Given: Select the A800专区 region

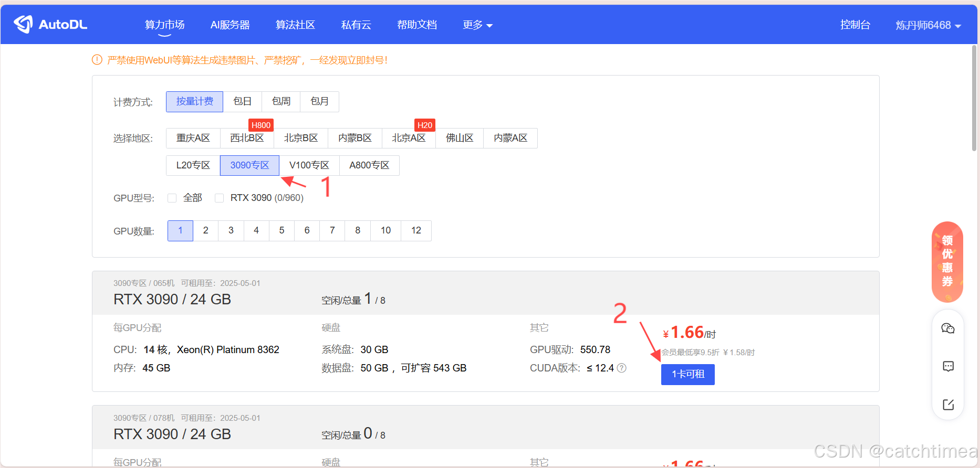Looking at the screenshot, I should [369, 165].
